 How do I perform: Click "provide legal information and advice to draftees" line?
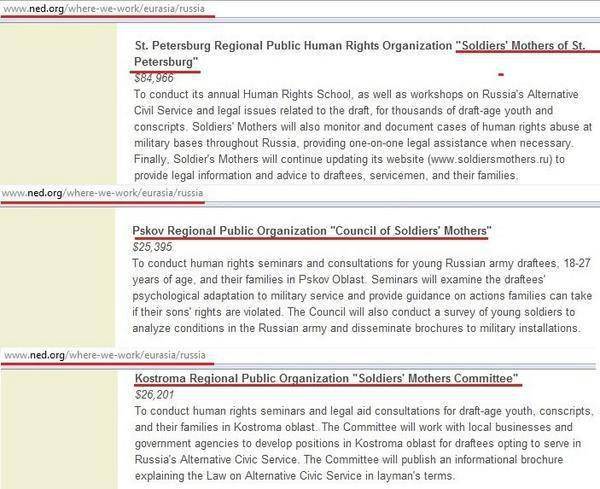point(326,176)
